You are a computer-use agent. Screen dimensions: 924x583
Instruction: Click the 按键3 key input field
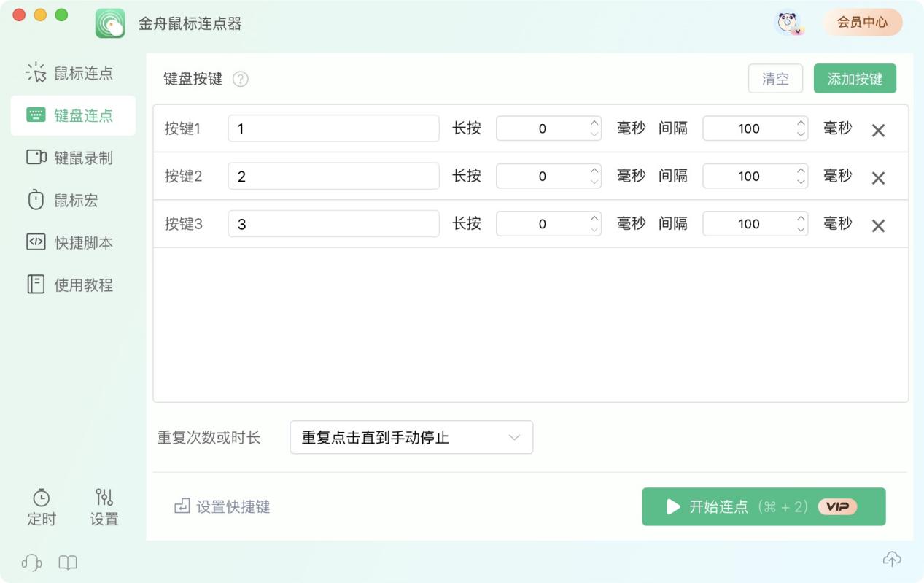point(333,223)
